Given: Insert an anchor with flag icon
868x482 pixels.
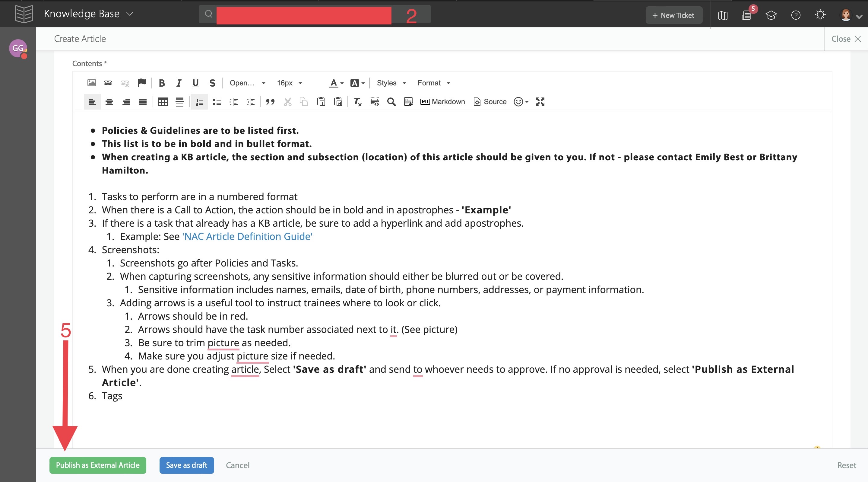Looking at the screenshot, I should [x=142, y=83].
